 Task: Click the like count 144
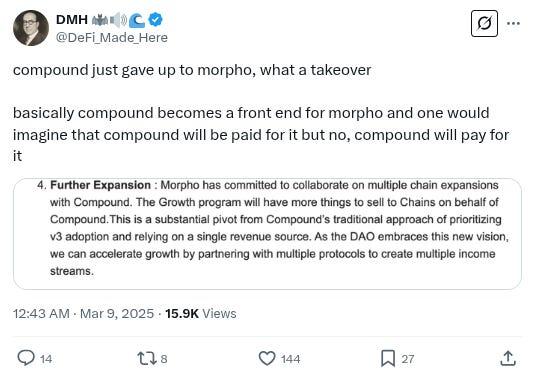[x=290, y=359]
